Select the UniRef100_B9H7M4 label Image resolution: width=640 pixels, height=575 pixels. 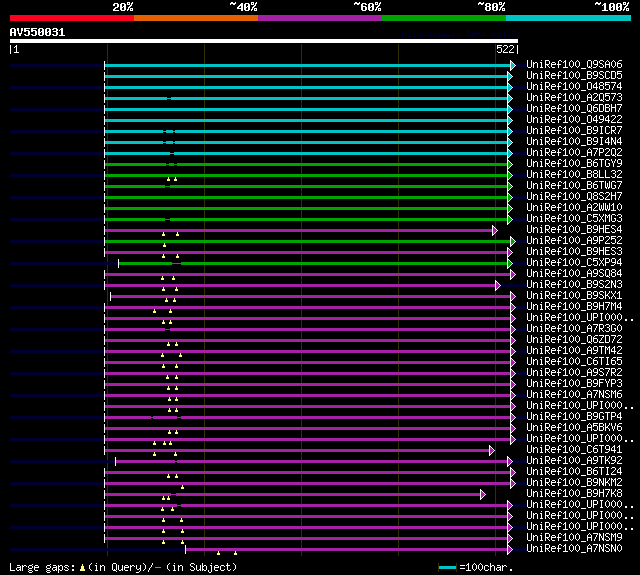tap(574, 307)
